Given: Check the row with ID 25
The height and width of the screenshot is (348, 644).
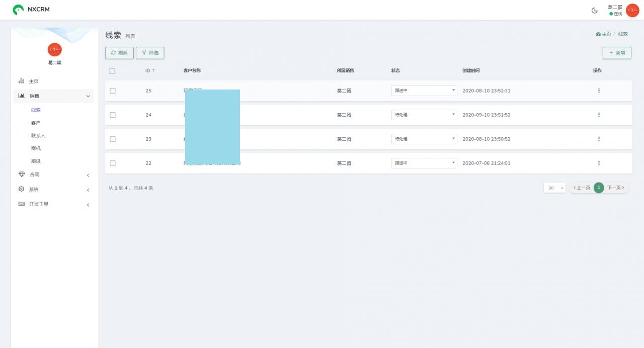Looking at the screenshot, I should coord(112,91).
